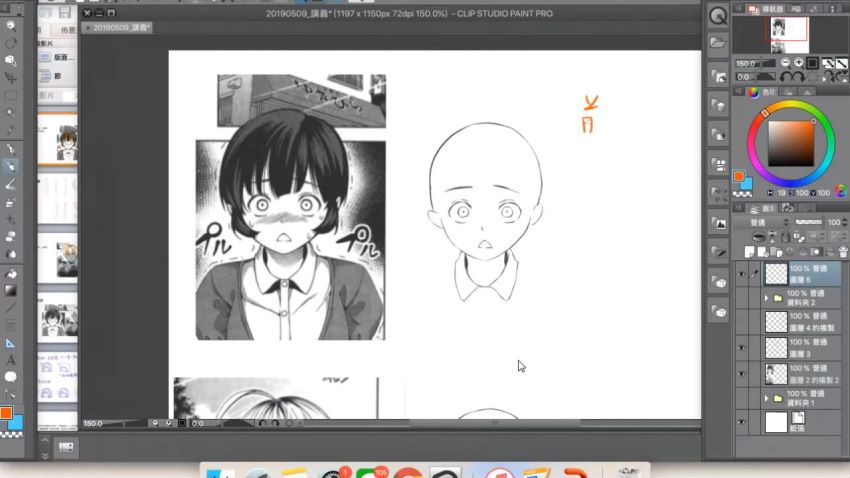Image resolution: width=850 pixels, height=478 pixels.
Task: Select the Move layer tool
Action: point(10,78)
